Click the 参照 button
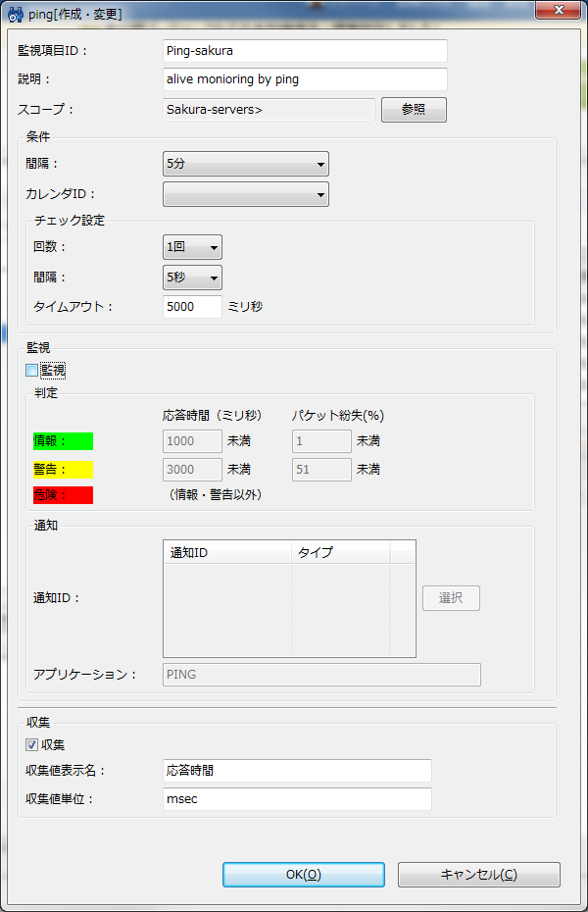Image resolution: width=588 pixels, height=912 pixels. tap(414, 110)
